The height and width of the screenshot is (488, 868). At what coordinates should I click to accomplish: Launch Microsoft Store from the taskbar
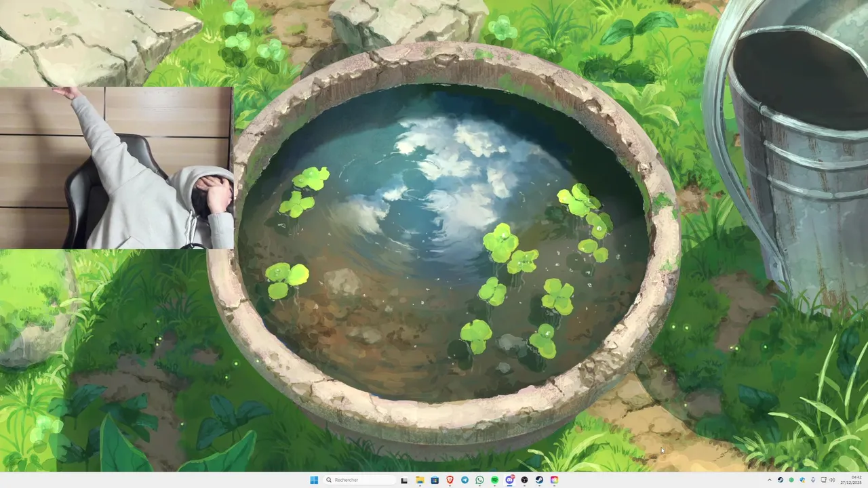point(435,480)
